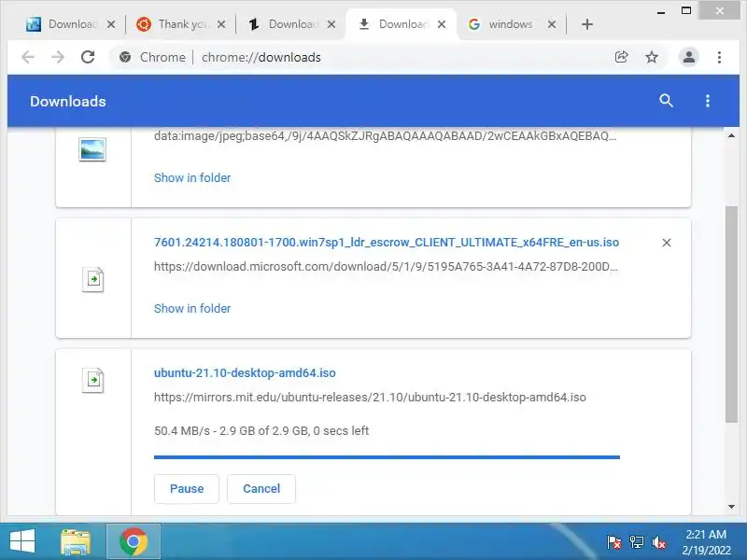Bookmark this tab with the star icon

(x=651, y=57)
